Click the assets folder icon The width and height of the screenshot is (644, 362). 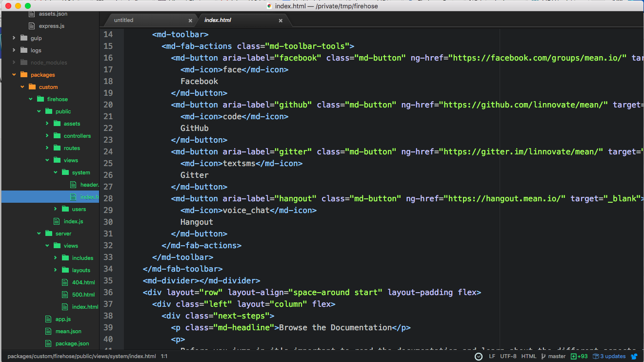click(57, 124)
